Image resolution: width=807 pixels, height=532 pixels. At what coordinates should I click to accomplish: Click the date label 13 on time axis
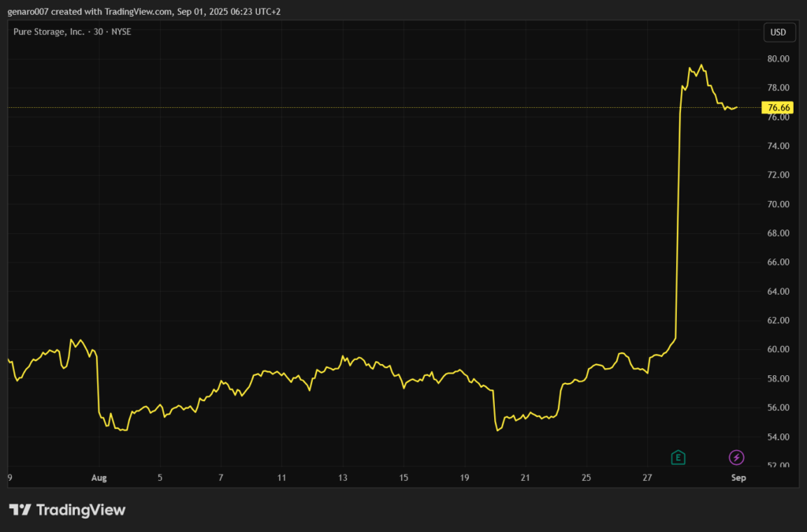pyautogui.click(x=343, y=478)
